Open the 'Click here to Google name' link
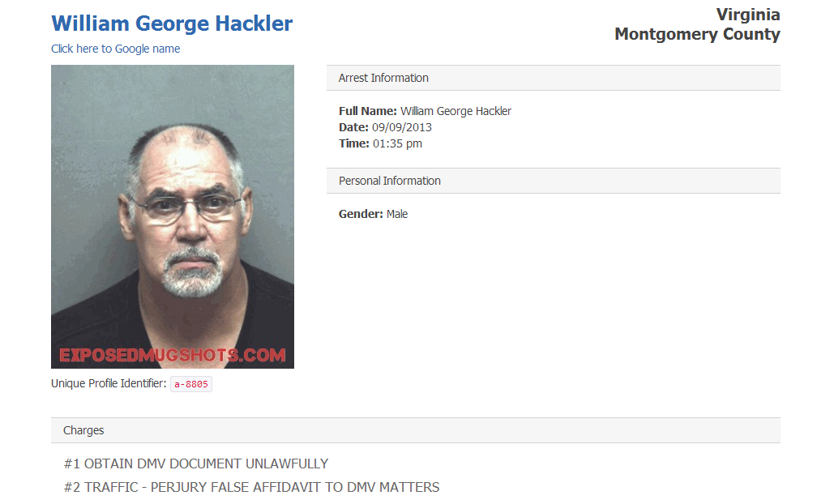The width and height of the screenshot is (817, 504). click(116, 49)
